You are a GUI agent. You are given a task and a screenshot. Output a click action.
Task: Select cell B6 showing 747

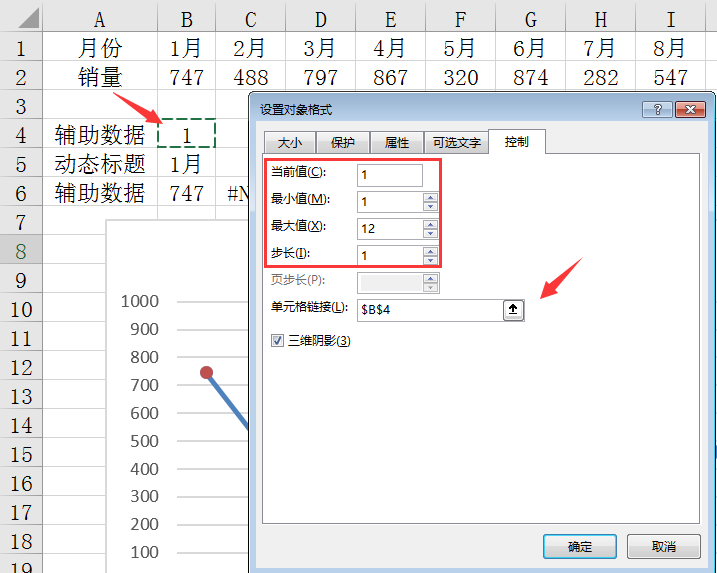(187, 192)
